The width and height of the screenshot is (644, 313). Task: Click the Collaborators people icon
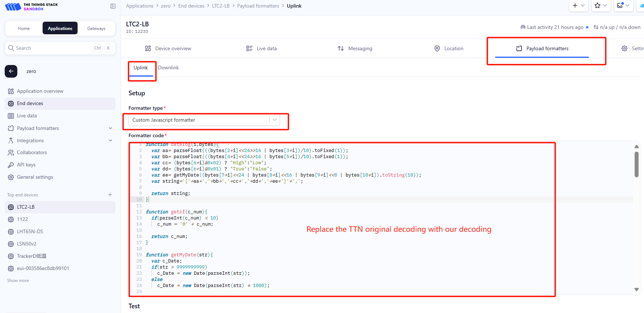click(11, 152)
